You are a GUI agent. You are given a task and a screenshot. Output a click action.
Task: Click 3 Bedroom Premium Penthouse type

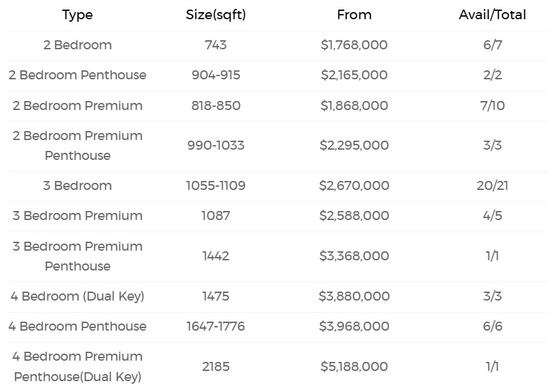77,256
